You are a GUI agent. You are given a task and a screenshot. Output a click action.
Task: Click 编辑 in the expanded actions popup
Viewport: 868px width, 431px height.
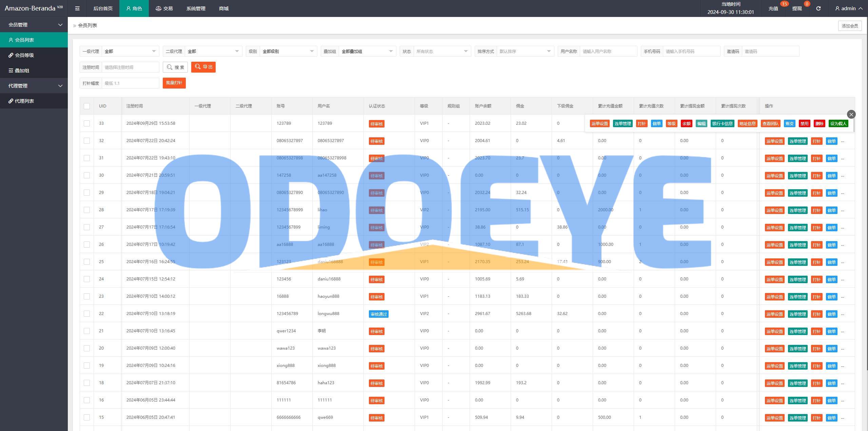click(x=701, y=124)
